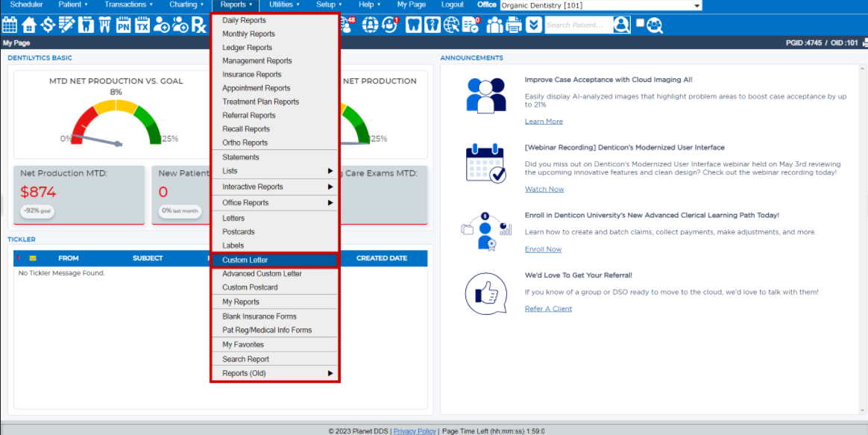Image resolution: width=868 pixels, height=435 pixels.
Task: Choose Advanced Custom Letter menu entry
Action: [274, 274]
